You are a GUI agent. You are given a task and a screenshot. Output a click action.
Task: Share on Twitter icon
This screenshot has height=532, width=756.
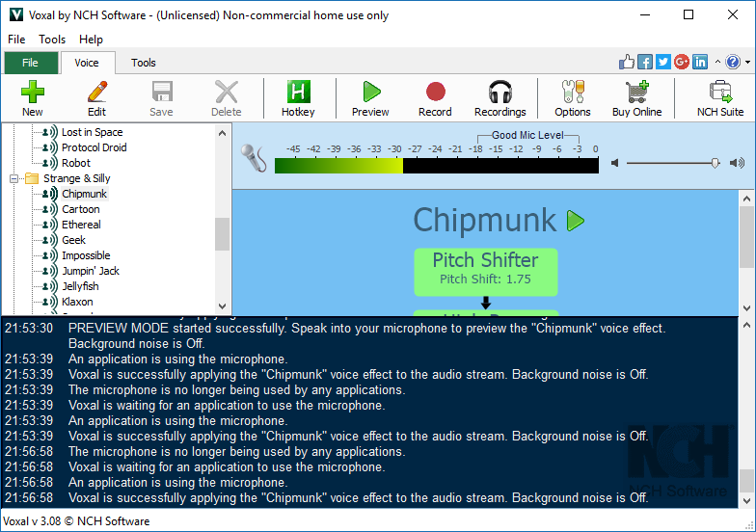(663, 62)
